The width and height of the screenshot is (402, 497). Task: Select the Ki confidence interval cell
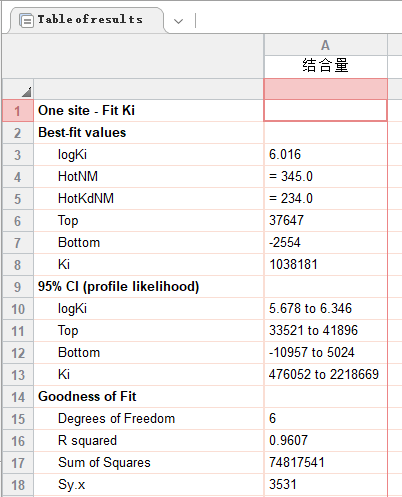(x=325, y=375)
